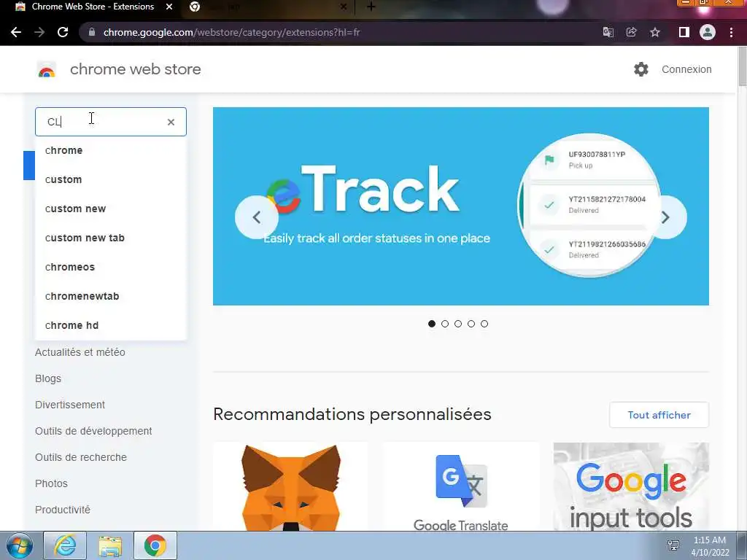Open Chrome three-dot menu

click(731, 32)
